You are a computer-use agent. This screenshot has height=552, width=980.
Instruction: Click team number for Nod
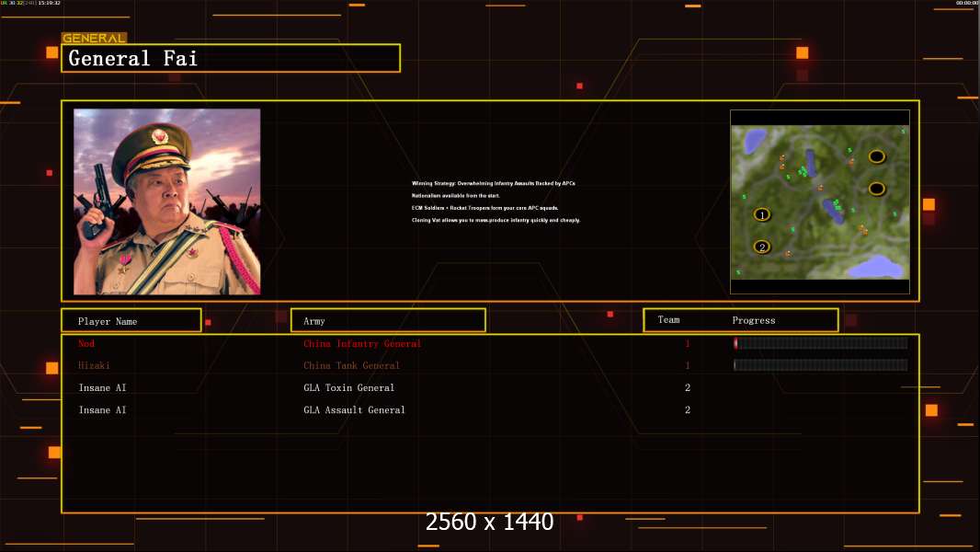click(x=688, y=343)
